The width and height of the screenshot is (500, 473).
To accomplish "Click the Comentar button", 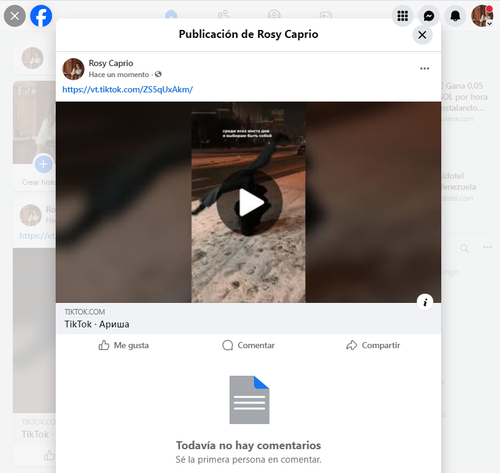I will [x=248, y=345].
